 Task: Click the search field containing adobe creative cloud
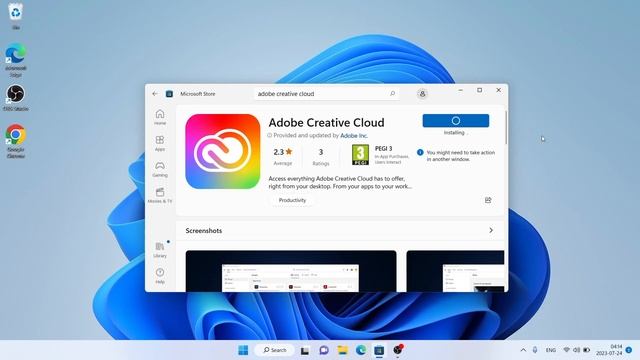point(327,93)
